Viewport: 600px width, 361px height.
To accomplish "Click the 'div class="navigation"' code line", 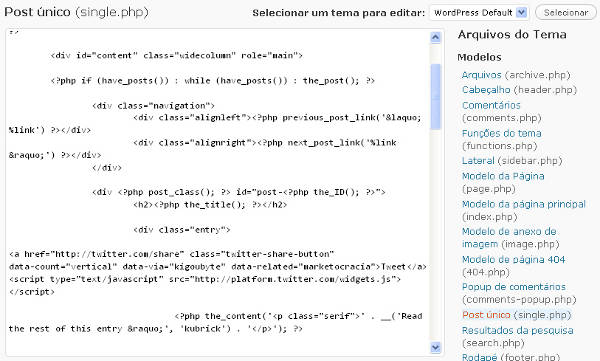I will (x=153, y=106).
